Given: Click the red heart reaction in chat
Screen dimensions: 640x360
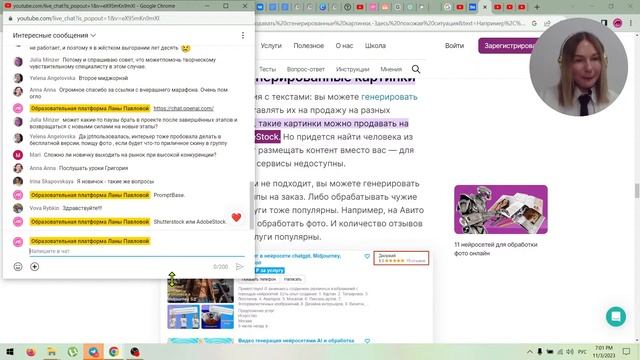Looking at the screenshot, I should (236, 218).
